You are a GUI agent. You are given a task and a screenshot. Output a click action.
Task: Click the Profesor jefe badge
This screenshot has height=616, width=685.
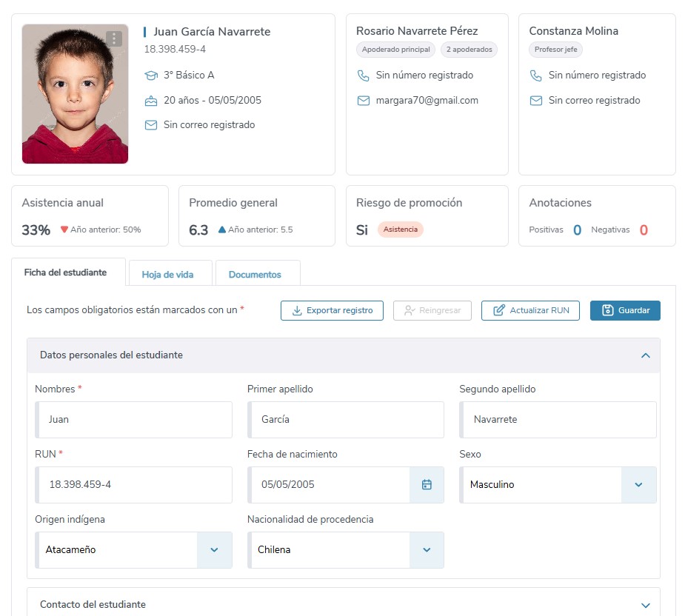(x=555, y=50)
